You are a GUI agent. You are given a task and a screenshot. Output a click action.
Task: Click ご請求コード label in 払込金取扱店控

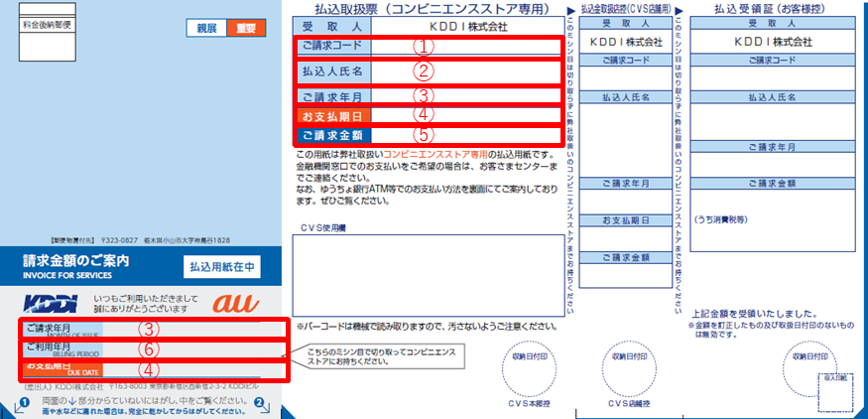[626, 60]
